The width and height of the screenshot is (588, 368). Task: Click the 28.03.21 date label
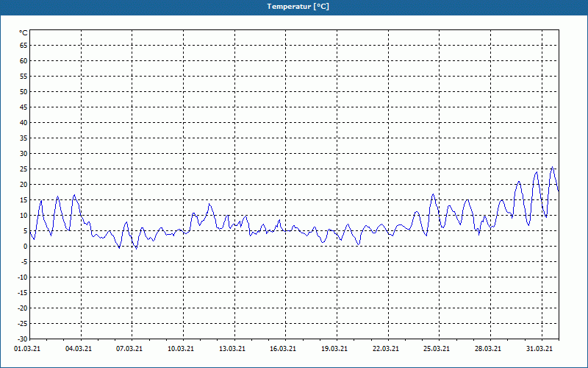point(488,349)
